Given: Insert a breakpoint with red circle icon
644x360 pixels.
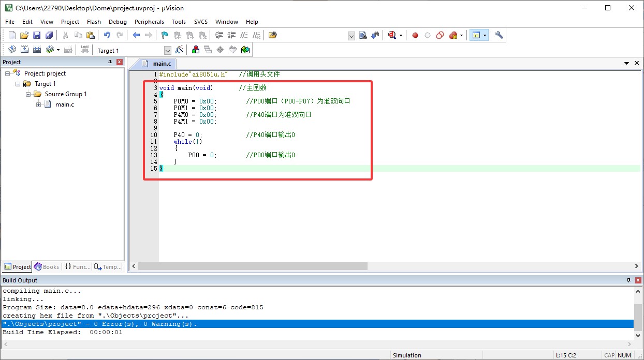Looking at the screenshot, I should [415, 35].
